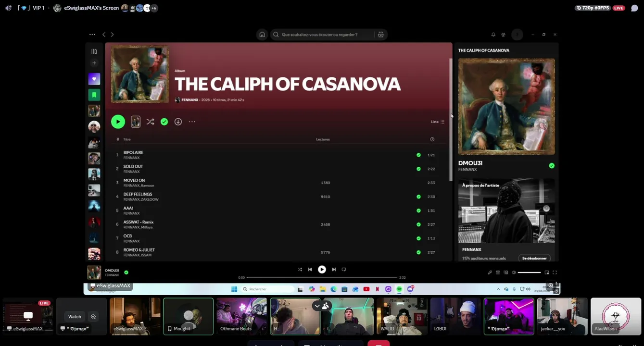This screenshot has height=346, width=644.
Task: Open the mini player icon
Action: click(x=547, y=272)
